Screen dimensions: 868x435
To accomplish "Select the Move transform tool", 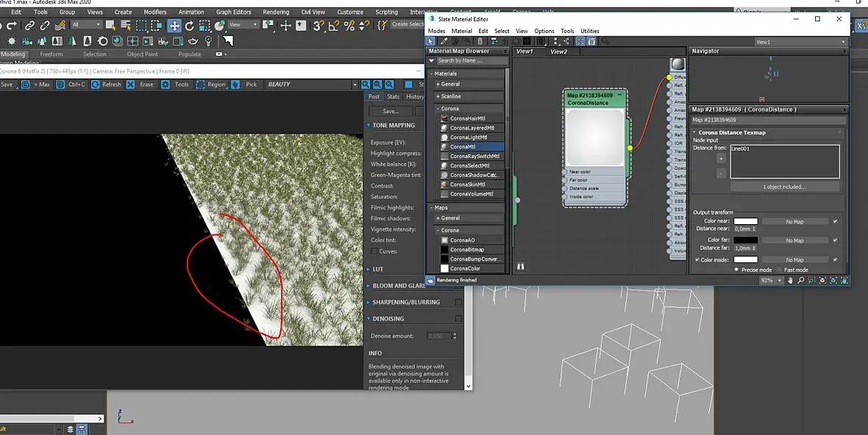I will pos(174,26).
